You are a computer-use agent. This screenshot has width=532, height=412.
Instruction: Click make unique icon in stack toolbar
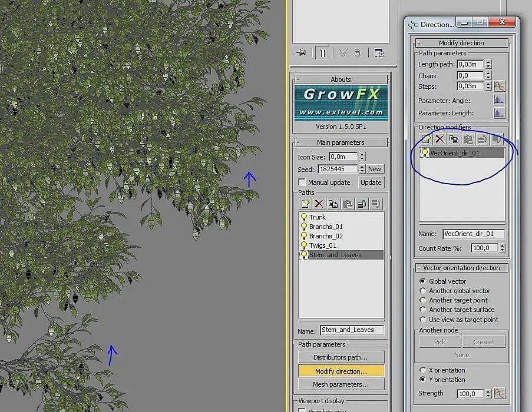click(343, 53)
